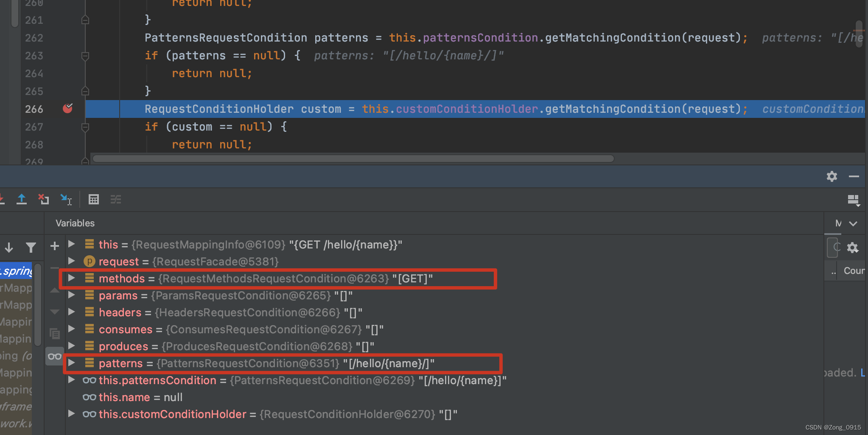Viewport: 868px width, 435px height.
Task: Toggle the fold marker on line 263
Action: (85, 56)
